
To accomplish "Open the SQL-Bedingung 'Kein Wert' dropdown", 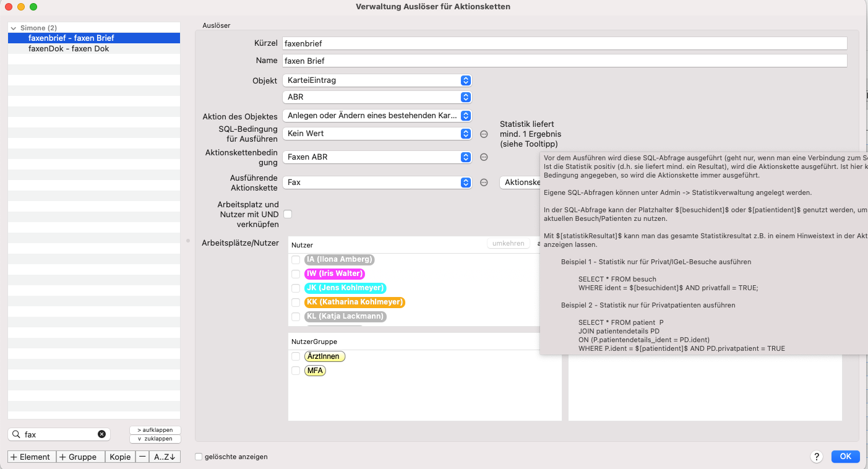I will (377, 134).
